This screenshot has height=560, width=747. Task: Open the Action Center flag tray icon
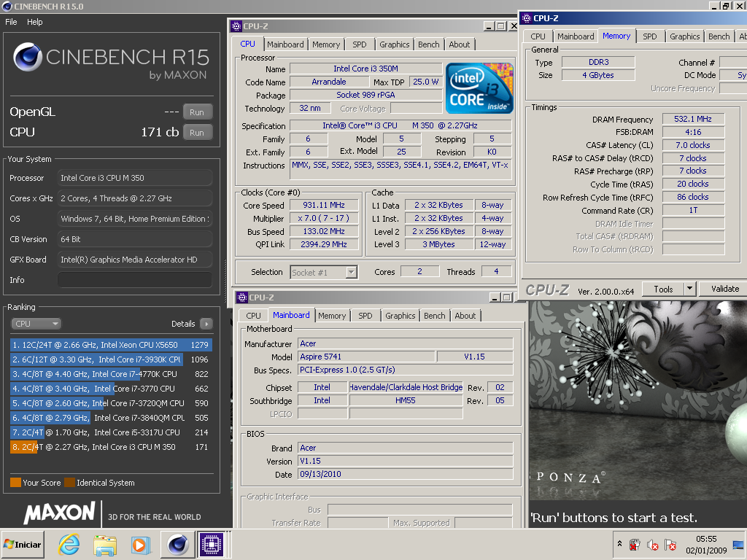[670, 544]
